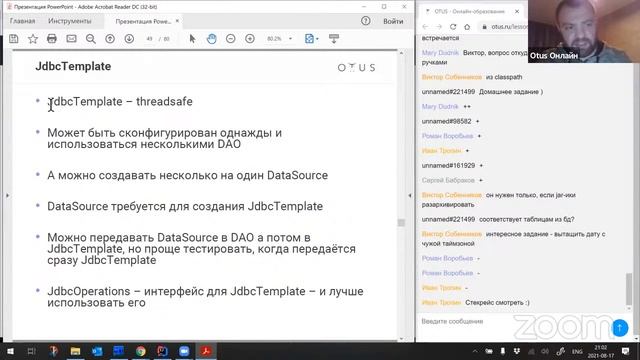Show hidden system tray icons chevron
640x360 pixels.
(x=475, y=351)
